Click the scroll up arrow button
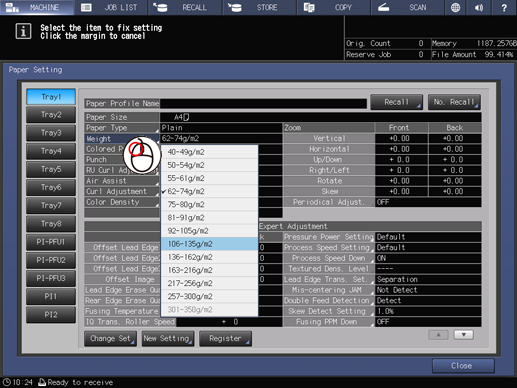517x388 pixels. [438, 335]
